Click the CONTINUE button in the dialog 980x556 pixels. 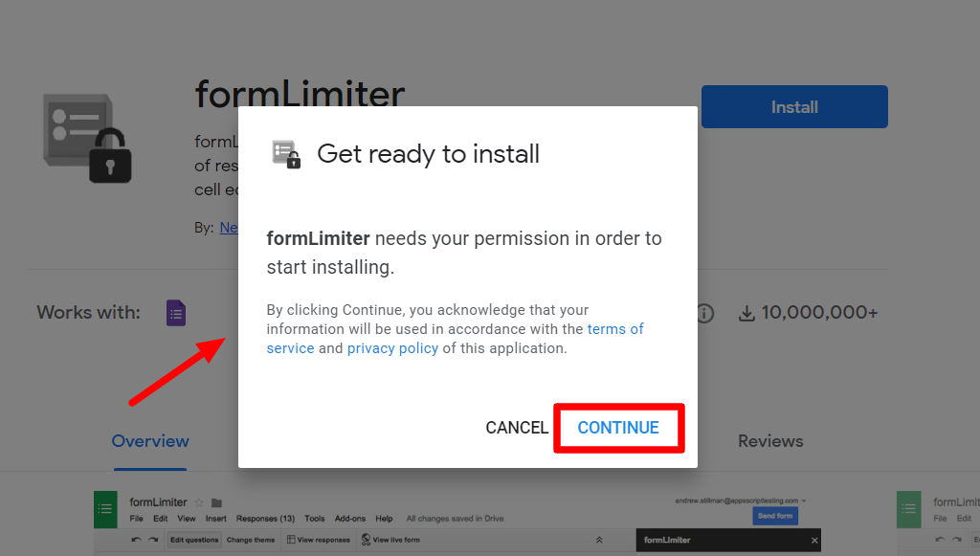click(x=618, y=428)
